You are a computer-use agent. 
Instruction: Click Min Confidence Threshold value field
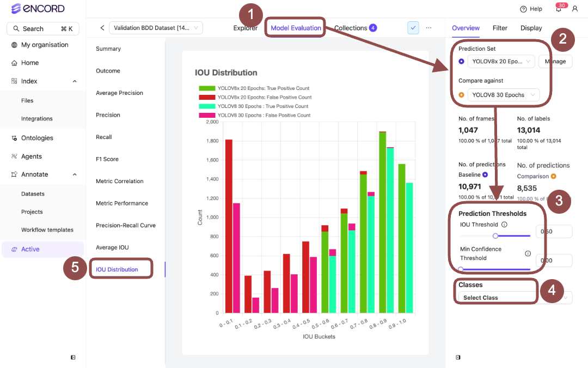554,261
